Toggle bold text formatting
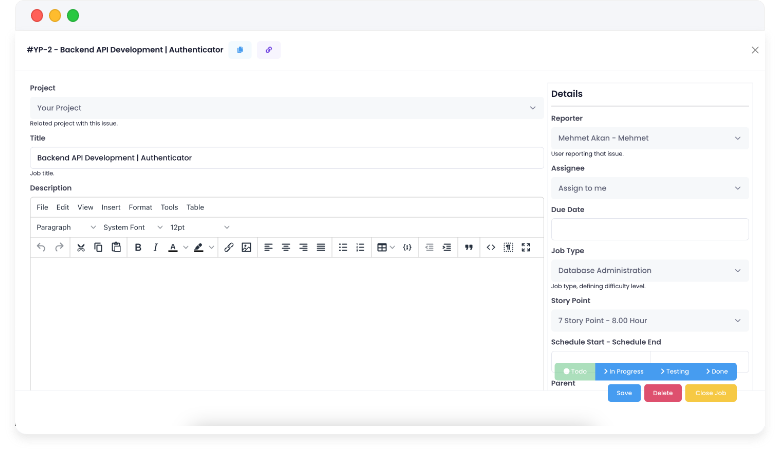Image resolution: width=780 pixels, height=454 pixels. pyautogui.click(x=138, y=247)
